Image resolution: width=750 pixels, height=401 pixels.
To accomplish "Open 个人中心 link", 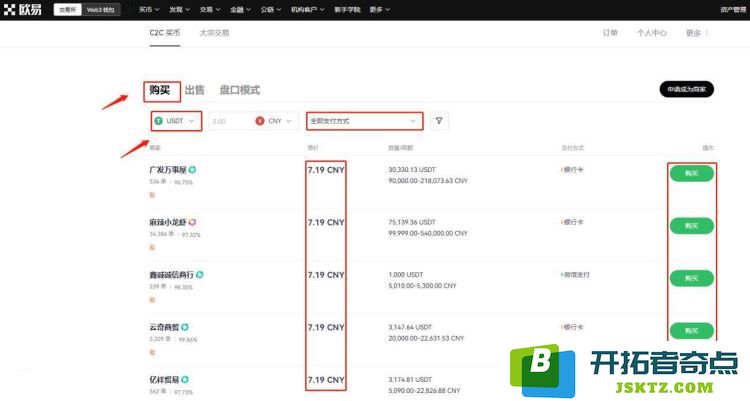I will pos(651,33).
